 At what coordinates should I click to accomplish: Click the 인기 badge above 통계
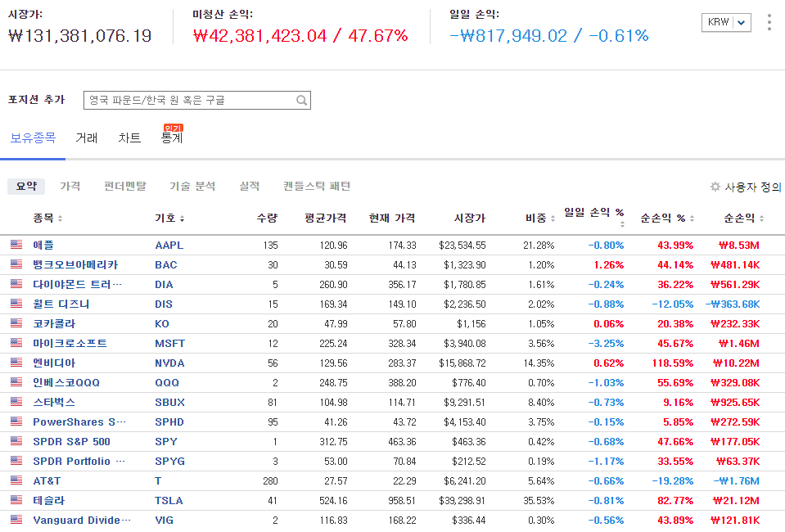point(174,128)
